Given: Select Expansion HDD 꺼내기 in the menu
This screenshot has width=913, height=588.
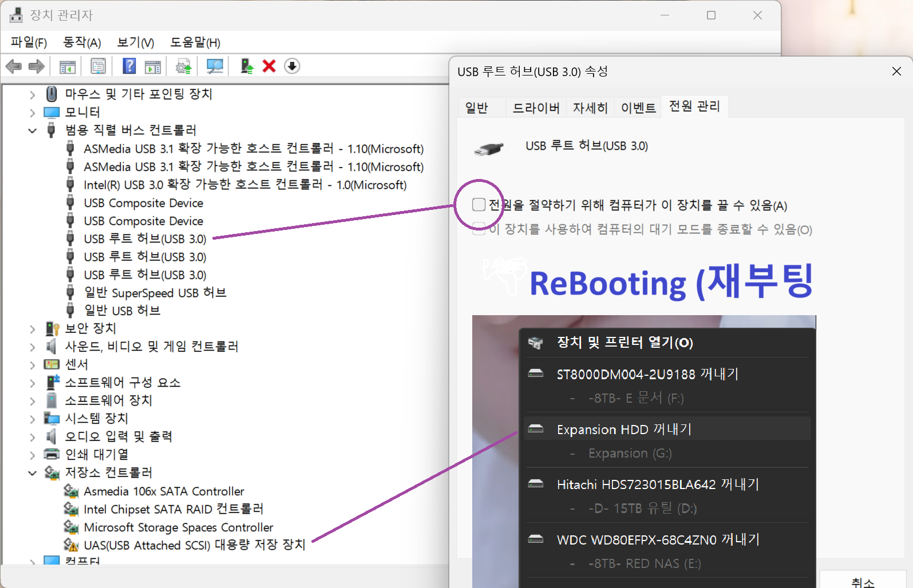Looking at the screenshot, I should tap(624, 429).
